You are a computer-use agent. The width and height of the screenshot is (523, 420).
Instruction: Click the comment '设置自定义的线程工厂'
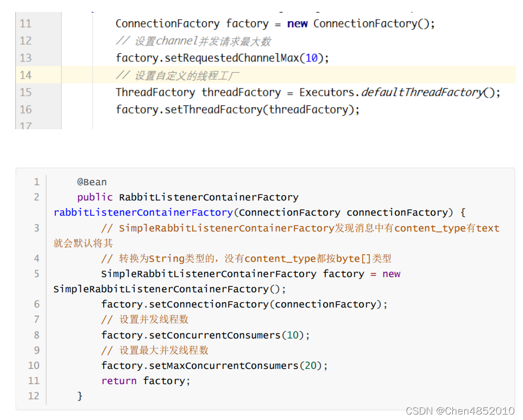pyautogui.click(x=187, y=76)
